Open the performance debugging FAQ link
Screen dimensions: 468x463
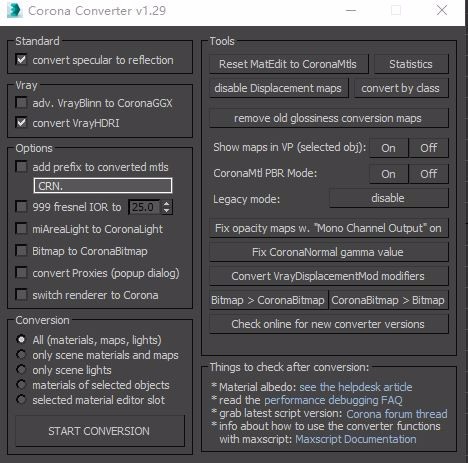point(333,400)
